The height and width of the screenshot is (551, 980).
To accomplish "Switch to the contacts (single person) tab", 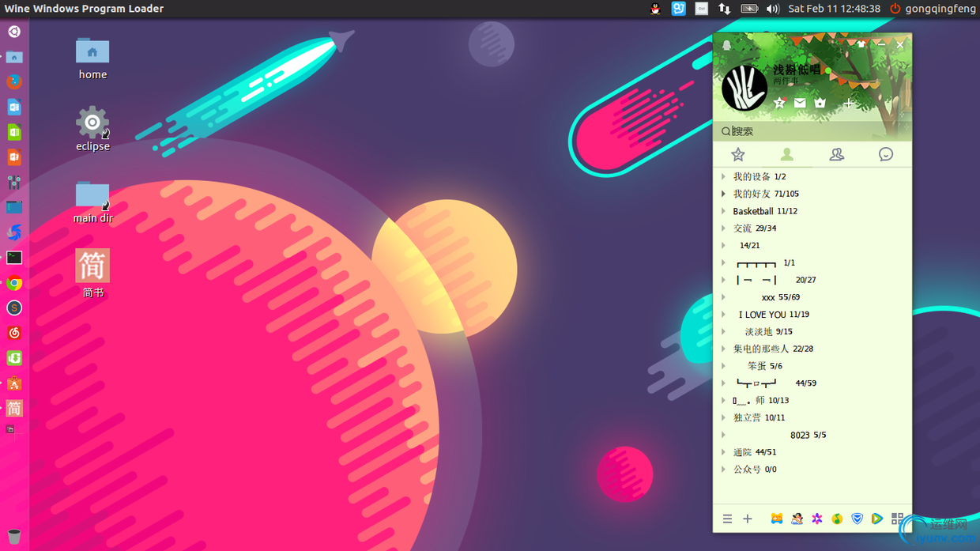I will [787, 154].
